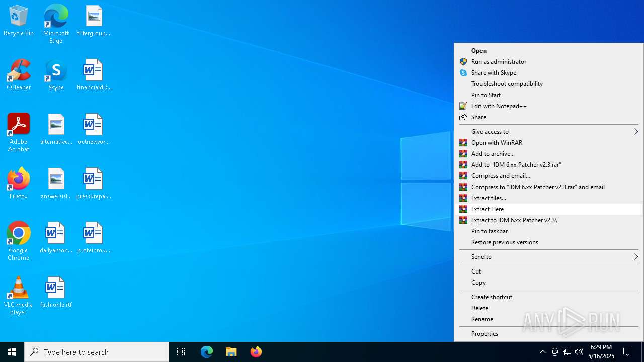Select the answersisl image file icon
The height and width of the screenshot is (362, 644).
pyautogui.click(x=56, y=184)
